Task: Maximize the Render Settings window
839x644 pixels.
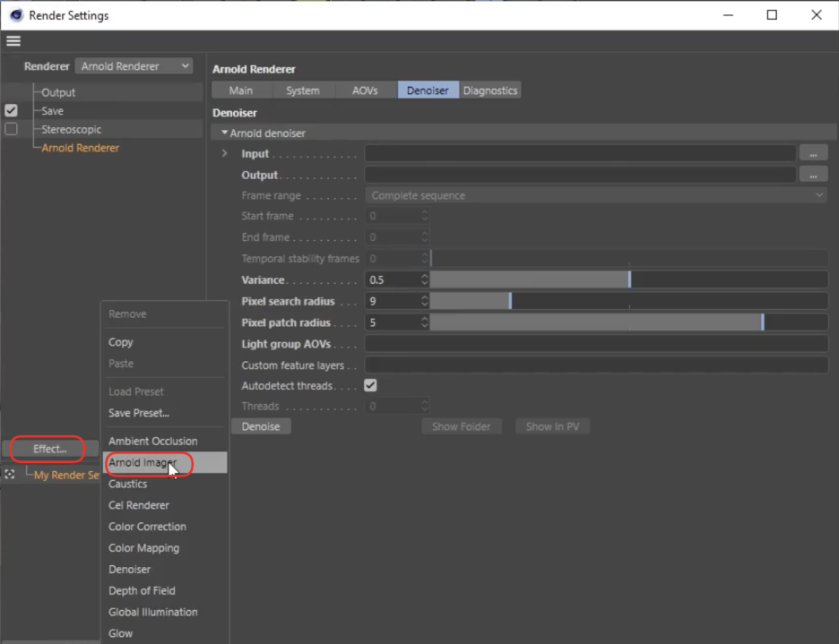Action: coord(772,15)
